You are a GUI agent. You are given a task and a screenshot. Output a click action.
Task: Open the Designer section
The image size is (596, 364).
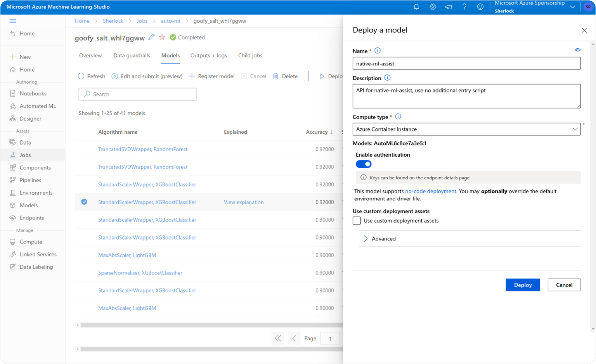click(30, 118)
